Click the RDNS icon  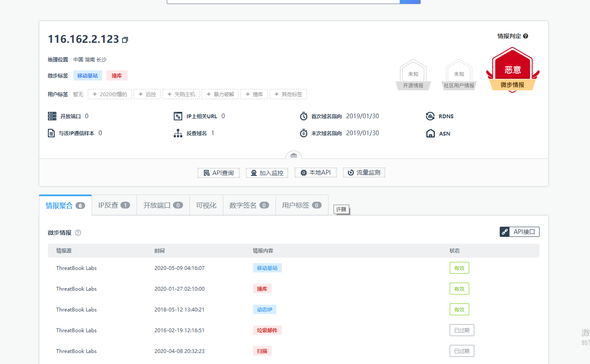pos(430,116)
